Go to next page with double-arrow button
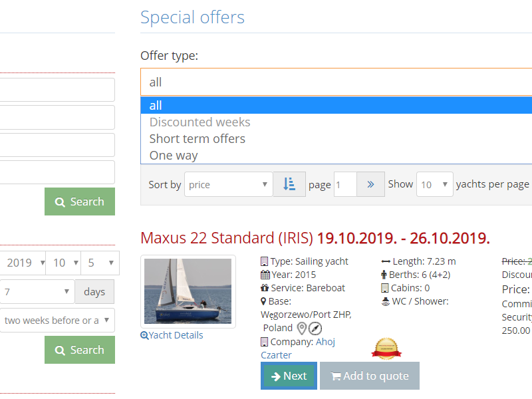532x399 pixels. (370, 184)
